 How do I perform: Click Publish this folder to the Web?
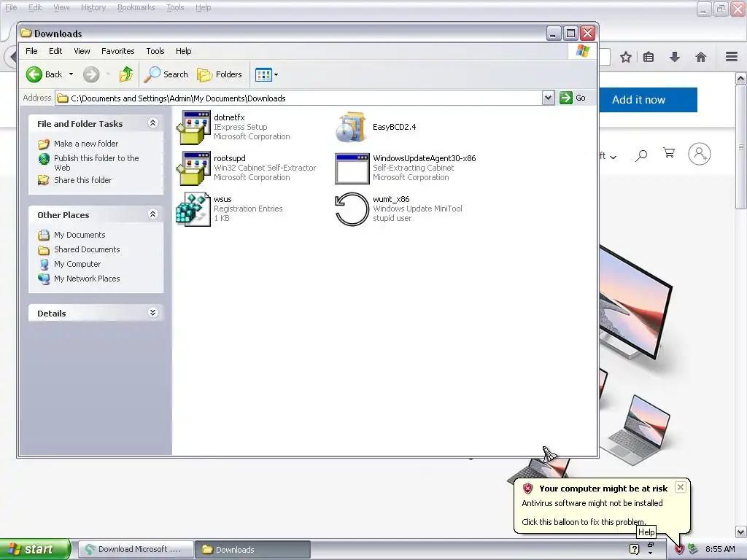[x=96, y=163]
